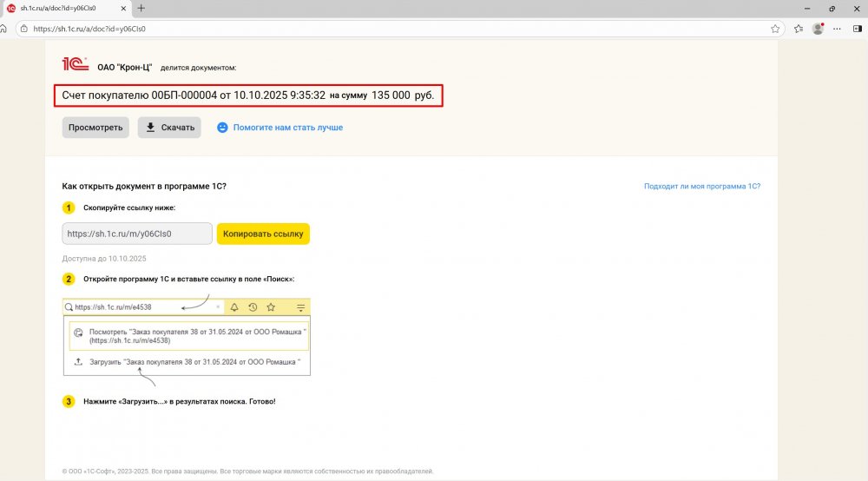Click the "Просмотреть" button
868x481 pixels.
coord(95,128)
